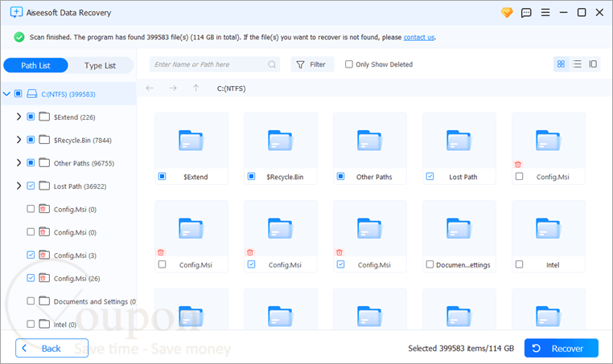The height and width of the screenshot is (364, 613).
Task: Open the Documen...ettings folder thumbnail
Action: pyautogui.click(x=459, y=228)
